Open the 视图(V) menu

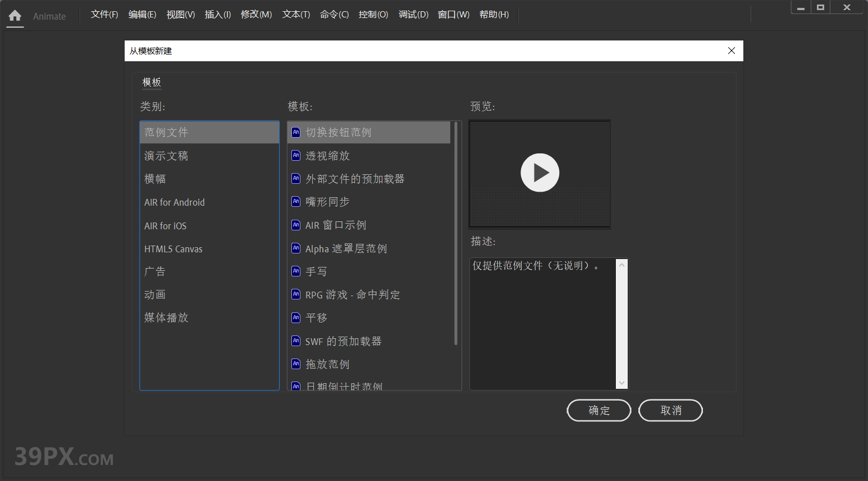pos(181,15)
